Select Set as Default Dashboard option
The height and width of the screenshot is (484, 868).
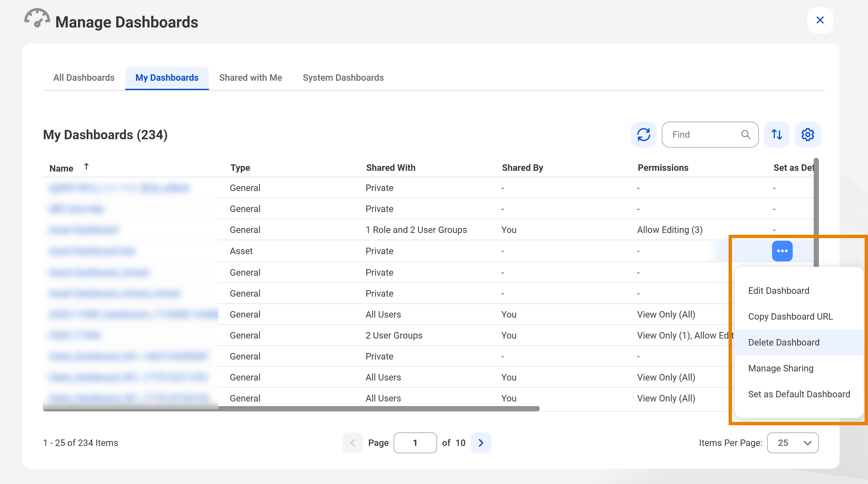coord(799,394)
